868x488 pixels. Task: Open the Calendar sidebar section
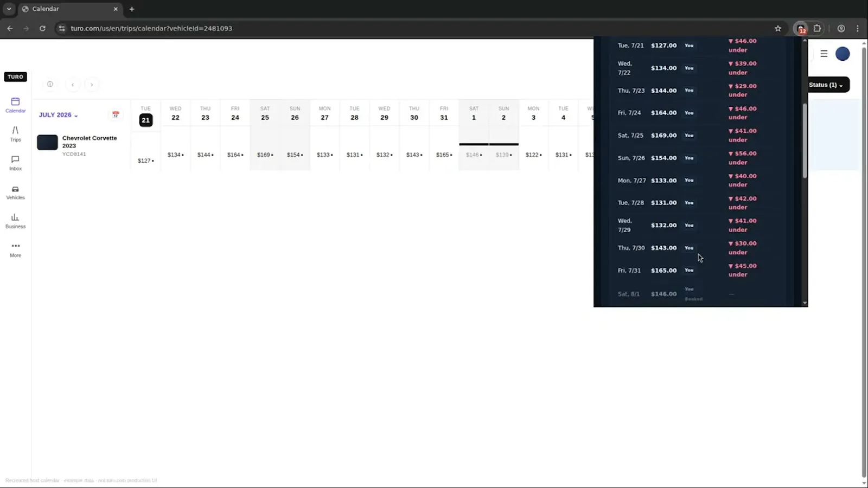click(15, 105)
